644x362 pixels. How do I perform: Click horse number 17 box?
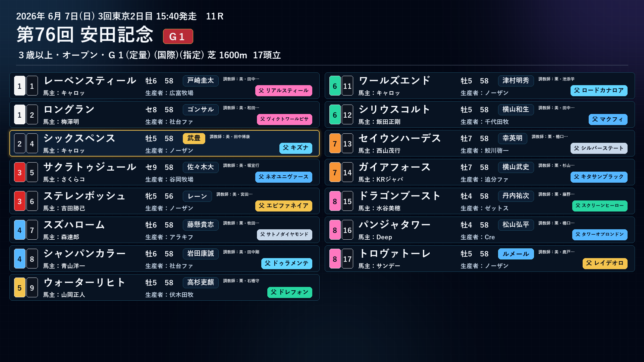(347, 259)
